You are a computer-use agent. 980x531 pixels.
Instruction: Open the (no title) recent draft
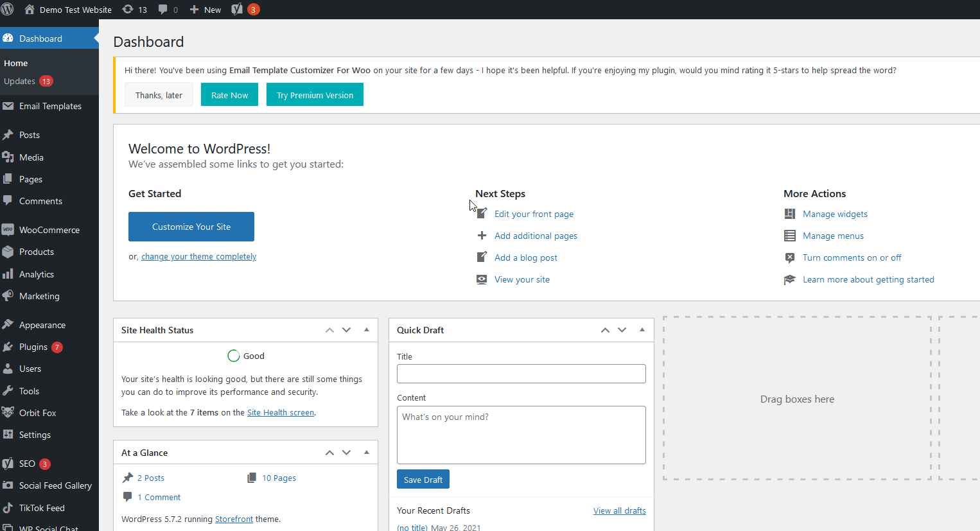tap(412, 528)
